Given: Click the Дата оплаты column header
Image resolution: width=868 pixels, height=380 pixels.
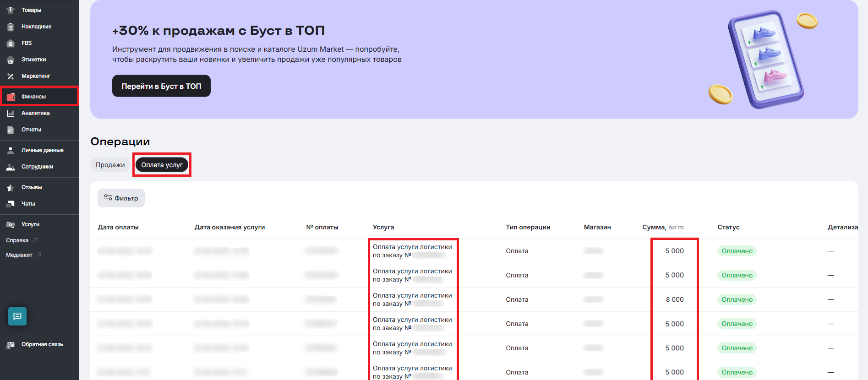Looking at the screenshot, I should pos(118,227).
